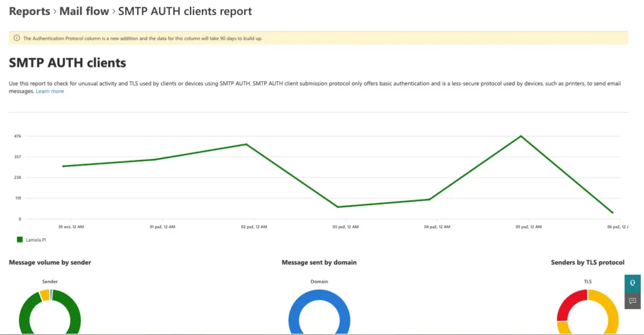Click the chart peak at 05 paź
The height and width of the screenshot is (335, 644).
point(521,136)
